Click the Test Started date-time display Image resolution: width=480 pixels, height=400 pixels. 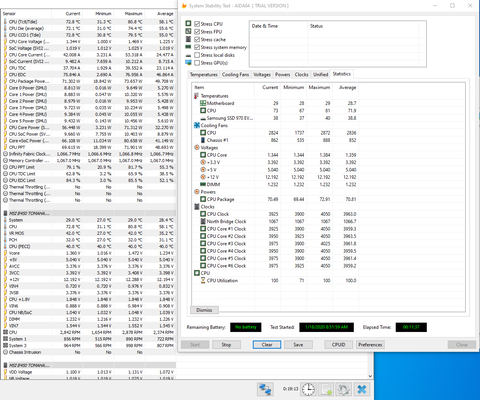tap(326, 327)
